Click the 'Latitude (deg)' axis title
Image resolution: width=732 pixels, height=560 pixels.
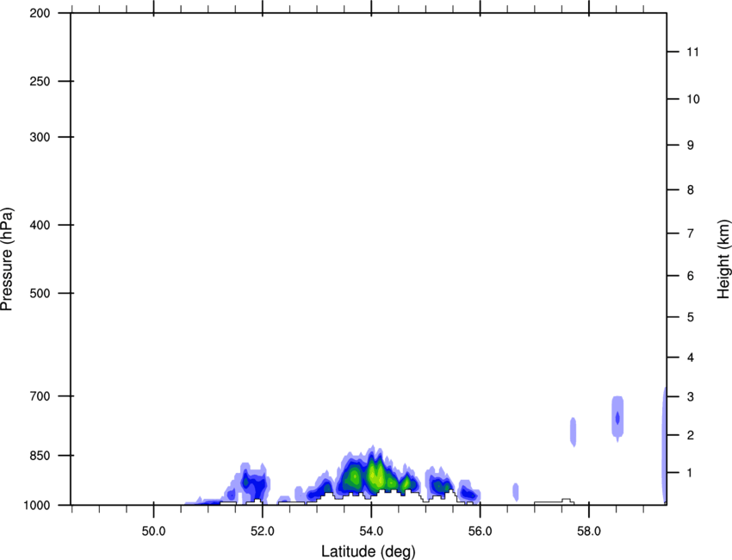[369, 551]
